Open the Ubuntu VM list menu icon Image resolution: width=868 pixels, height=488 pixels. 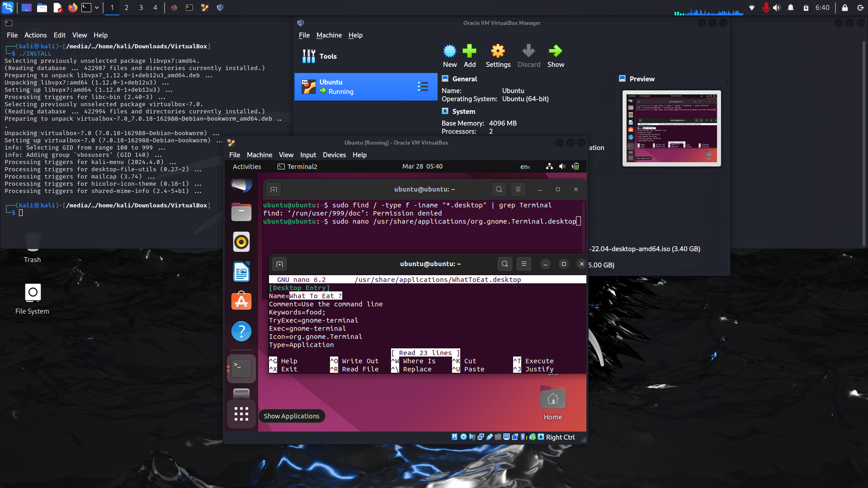[x=423, y=87]
